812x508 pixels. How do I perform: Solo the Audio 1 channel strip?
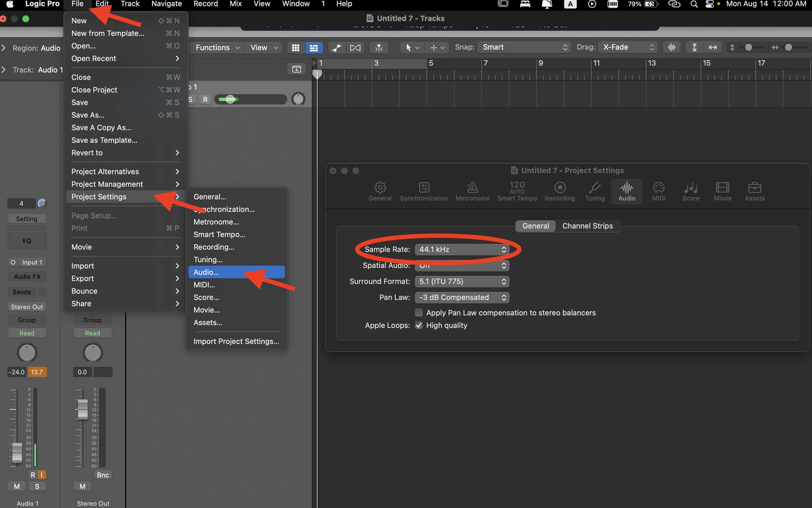[37, 486]
